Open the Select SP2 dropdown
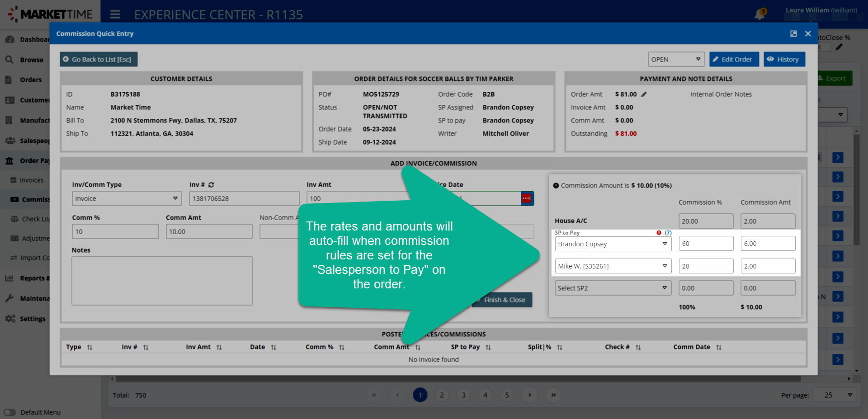This screenshot has height=419, width=868. 613,288
